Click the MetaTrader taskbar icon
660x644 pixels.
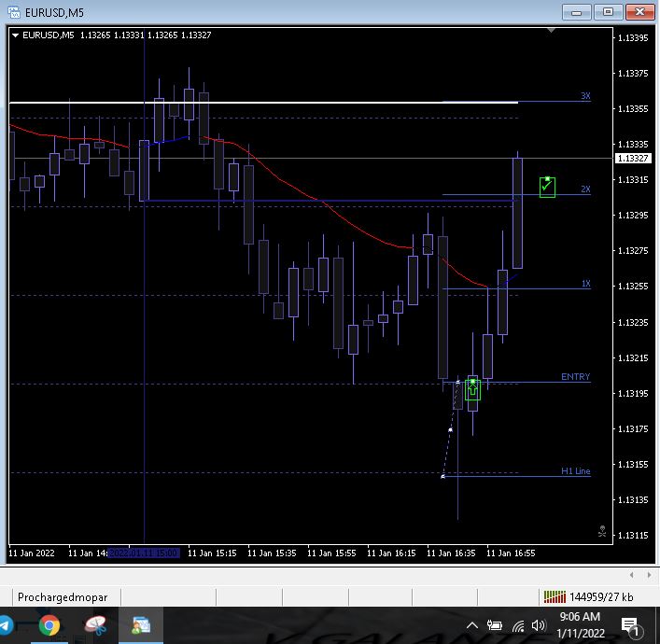pyautogui.click(x=141, y=625)
